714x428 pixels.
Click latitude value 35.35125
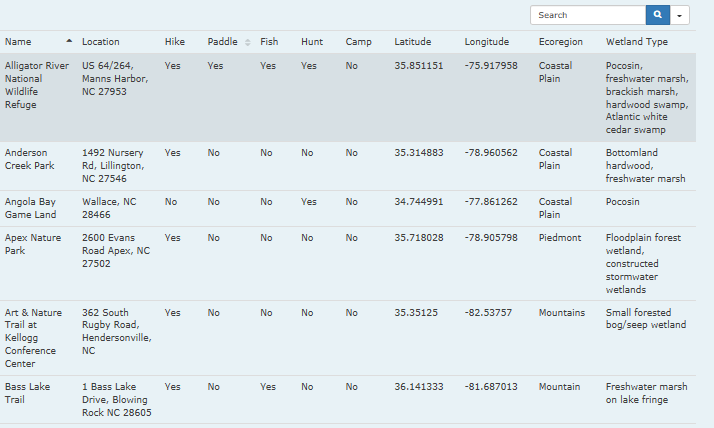coord(416,313)
